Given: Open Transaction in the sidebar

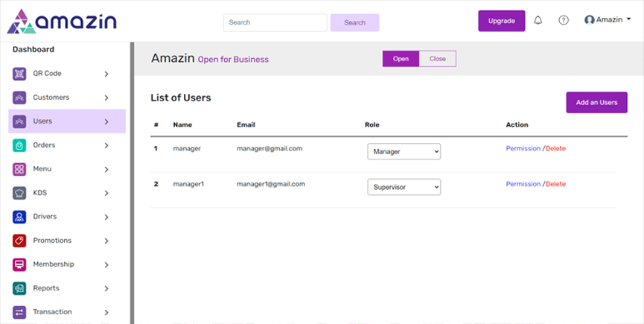Looking at the screenshot, I should click(52, 312).
